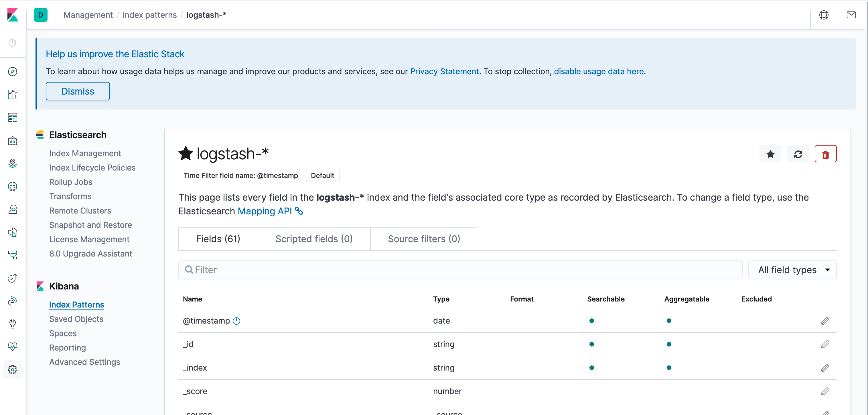Click the Searchable column header
This screenshot has width=868, height=415.
click(x=605, y=299)
